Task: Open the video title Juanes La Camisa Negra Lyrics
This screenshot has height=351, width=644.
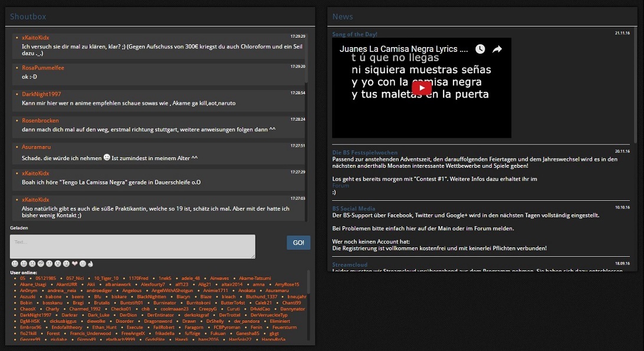Action: pyautogui.click(x=403, y=49)
